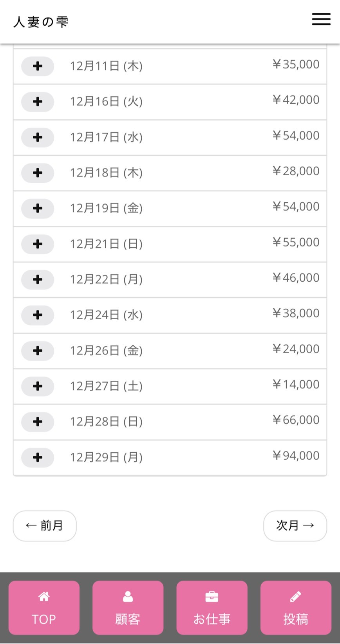
Task: Expand the 12月16日 (火) entry
Action: (38, 102)
